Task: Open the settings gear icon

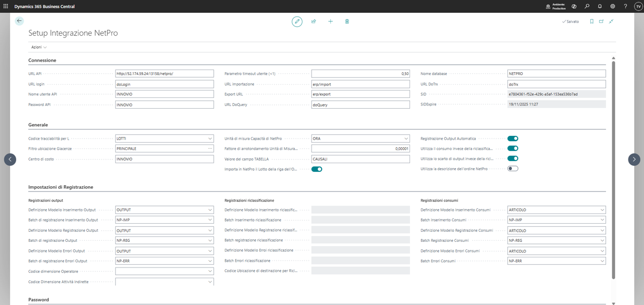Action: [612, 6]
